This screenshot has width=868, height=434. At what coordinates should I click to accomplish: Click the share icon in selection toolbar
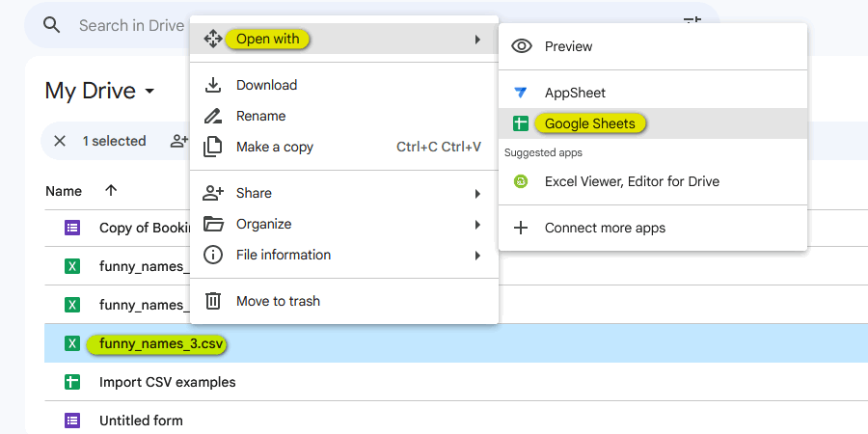(180, 141)
